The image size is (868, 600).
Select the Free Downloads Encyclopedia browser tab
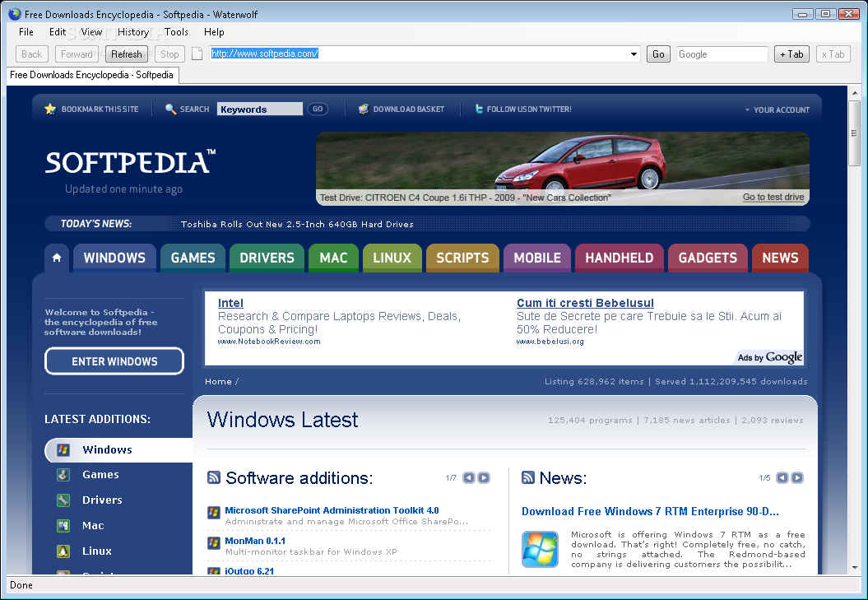(x=92, y=75)
